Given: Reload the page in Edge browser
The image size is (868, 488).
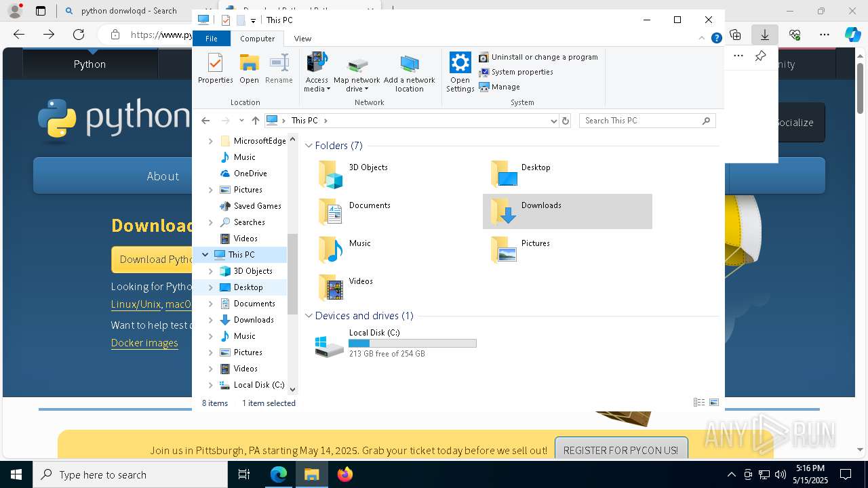Looking at the screenshot, I should 79,35.
